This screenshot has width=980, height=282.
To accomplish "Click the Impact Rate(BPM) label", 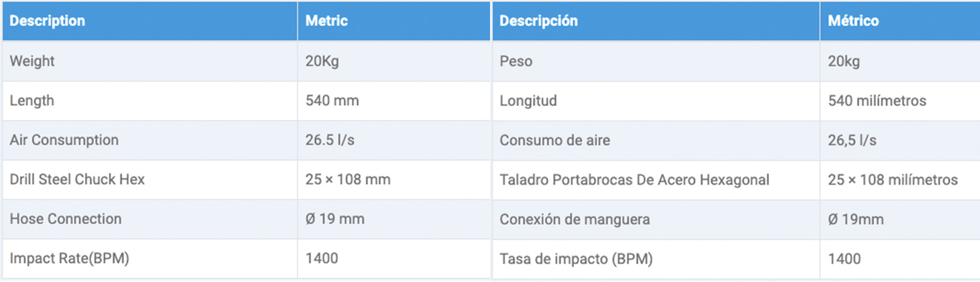I will point(69,258).
